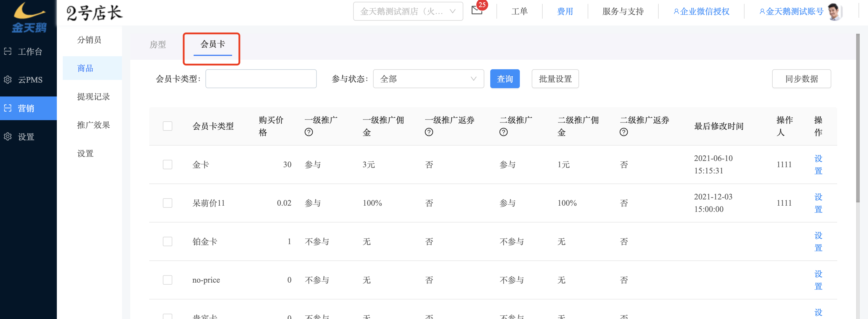Click the 2021-06-10 15:15:31 timestamp
The image size is (868, 319).
[713, 165]
